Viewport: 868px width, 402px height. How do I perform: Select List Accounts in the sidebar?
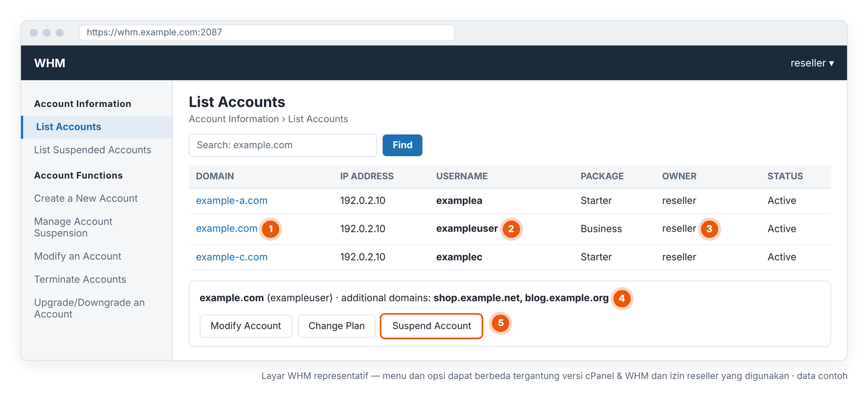click(x=97, y=127)
